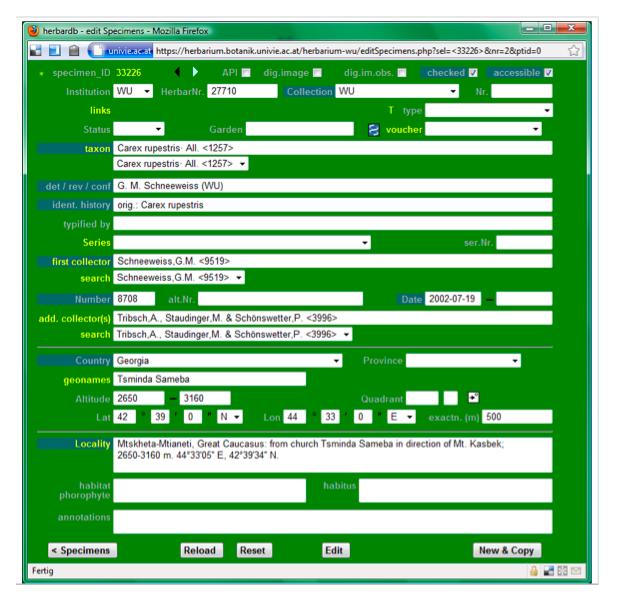This screenshot has width=618, height=604.
Task: Bookmark page with the star icon
Action: tap(575, 50)
